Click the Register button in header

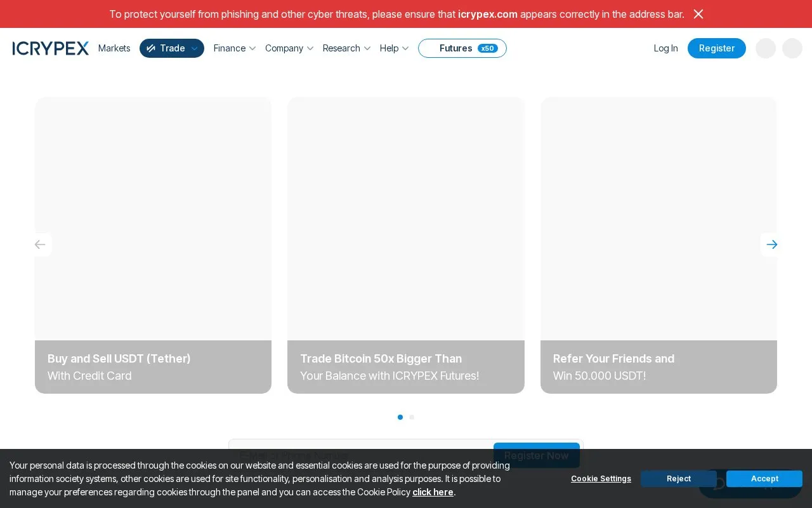pos(717,48)
